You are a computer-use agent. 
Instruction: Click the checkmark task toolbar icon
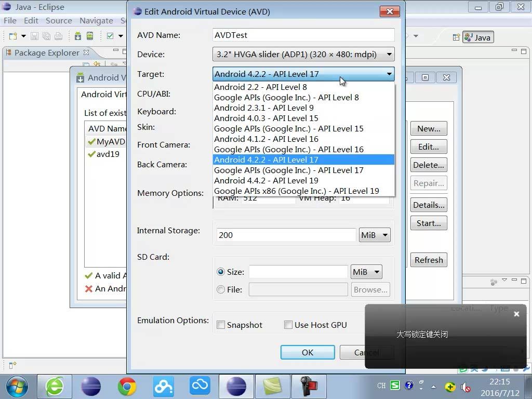click(x=110, y=36)
